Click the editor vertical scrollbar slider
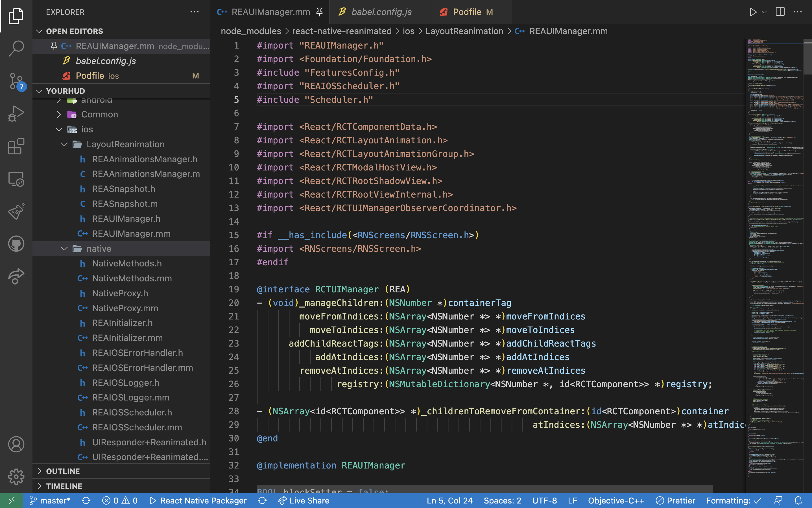812x508 pixels. 807,57
